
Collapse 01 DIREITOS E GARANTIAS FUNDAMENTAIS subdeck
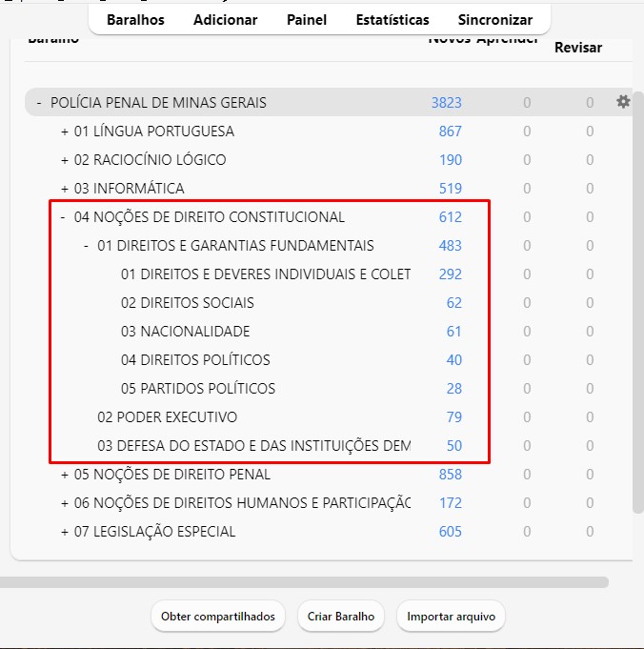click(86, 246)
